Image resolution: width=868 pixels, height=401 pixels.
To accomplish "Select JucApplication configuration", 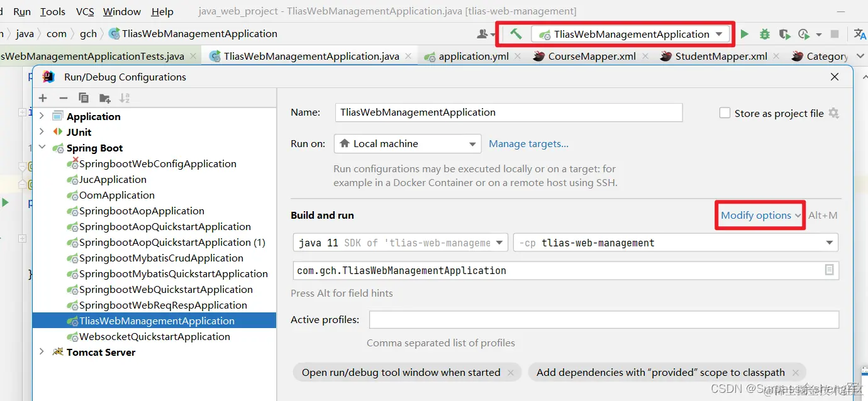I will tap(113, 179).
